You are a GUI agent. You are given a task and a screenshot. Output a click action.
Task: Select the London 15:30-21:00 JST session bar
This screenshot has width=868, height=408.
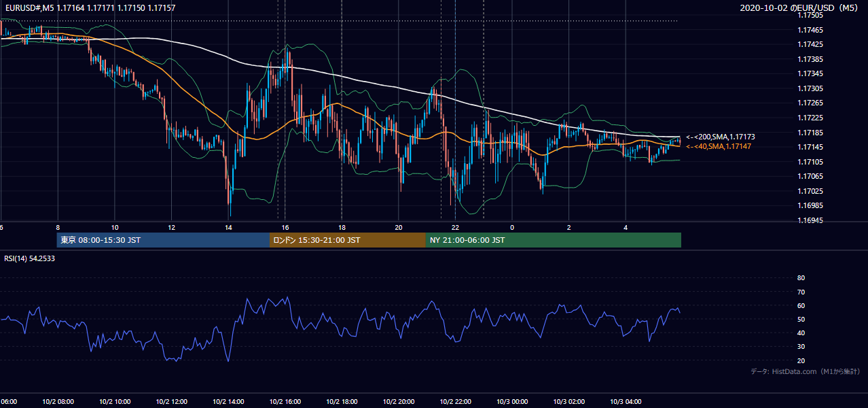click(x=348, y=240)
